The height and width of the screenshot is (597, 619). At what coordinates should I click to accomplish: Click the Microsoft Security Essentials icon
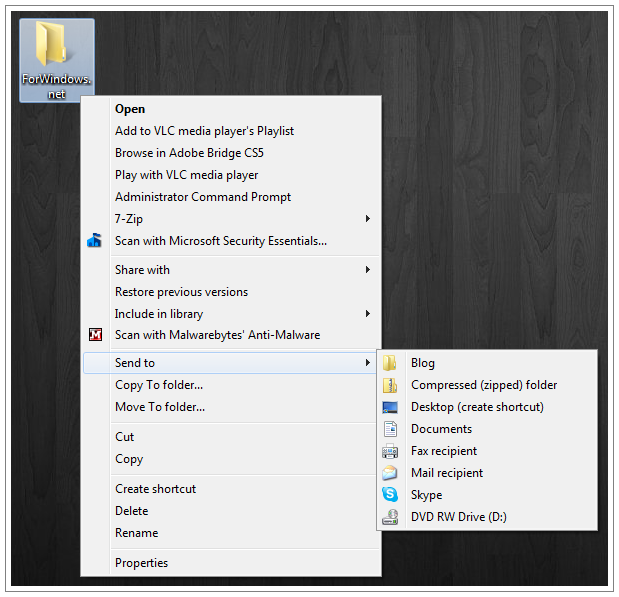tap(94, 240)
